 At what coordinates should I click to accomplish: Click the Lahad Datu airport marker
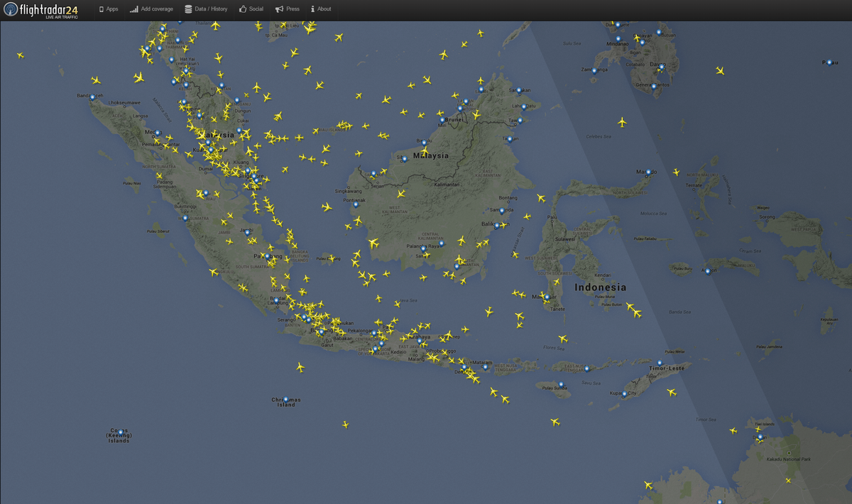click(x=524, y=106)
